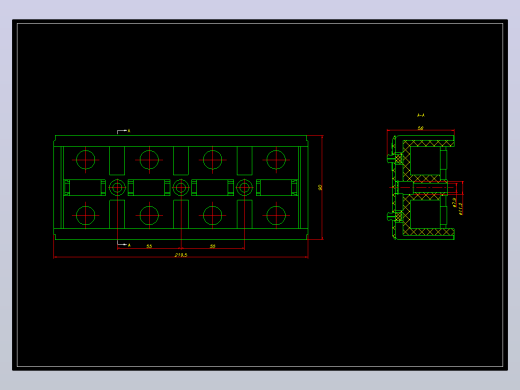520x390 pixels.
Task: Click the lower section arrow marker A
Action: coord(124,245)
